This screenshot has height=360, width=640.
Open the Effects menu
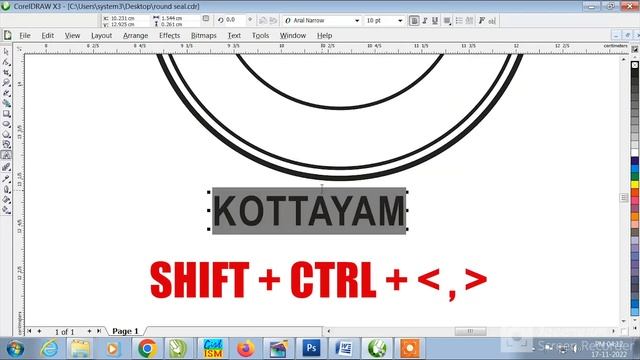tap(169, 36)
